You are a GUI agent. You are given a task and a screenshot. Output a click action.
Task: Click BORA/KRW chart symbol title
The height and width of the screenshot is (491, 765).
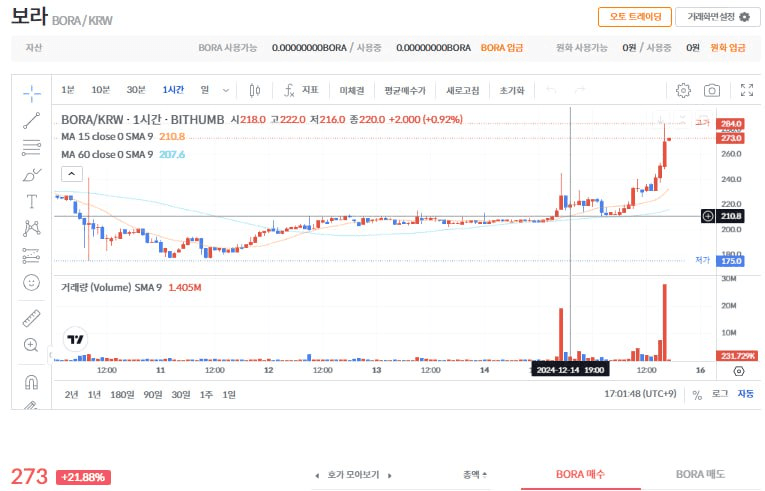[x=142, y=120]
